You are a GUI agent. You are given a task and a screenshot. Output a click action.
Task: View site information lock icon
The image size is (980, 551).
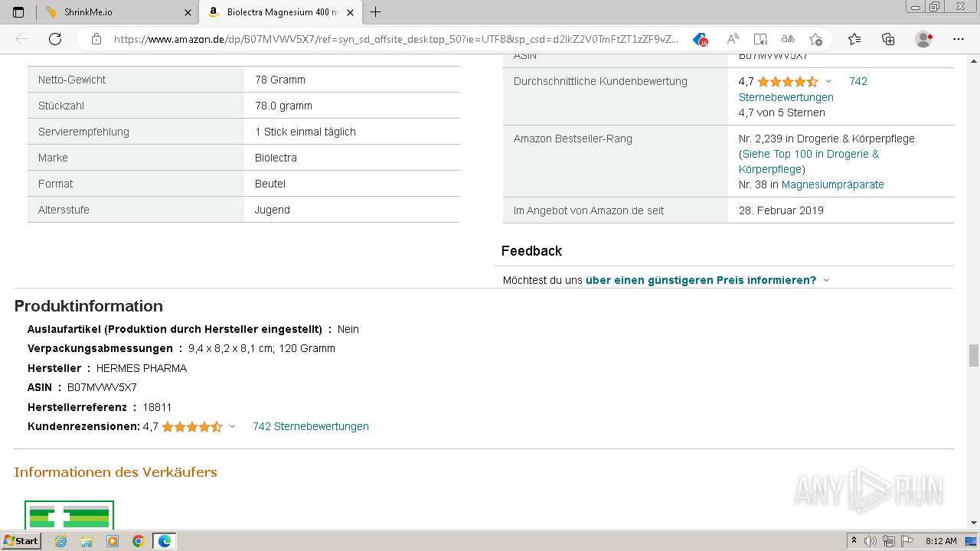pyautogui.click(x=96, y=39)
